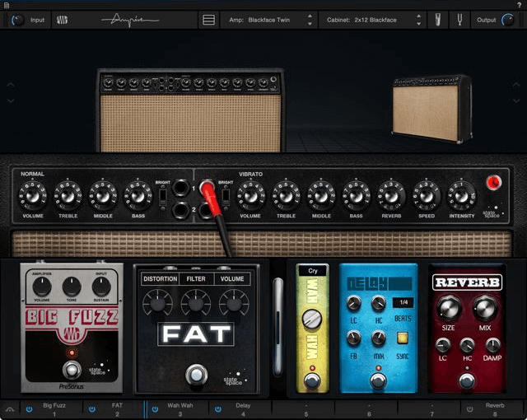Select the Reverb slot 8 tab
The width and height of the screenshot is (527, 420).
(x=492, y=409)
